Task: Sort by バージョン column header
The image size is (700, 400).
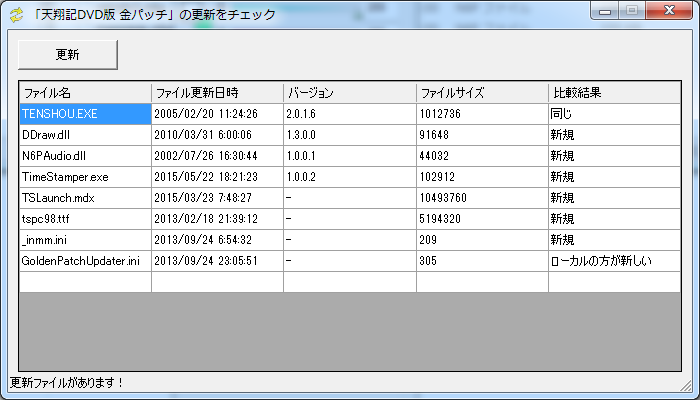Action: click(349, 93)
